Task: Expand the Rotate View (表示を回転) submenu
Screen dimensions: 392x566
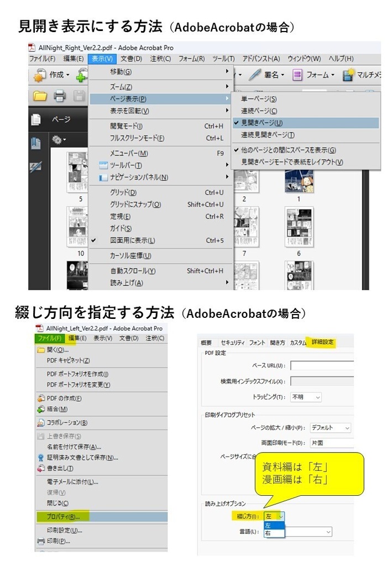Action: [161, 111]
